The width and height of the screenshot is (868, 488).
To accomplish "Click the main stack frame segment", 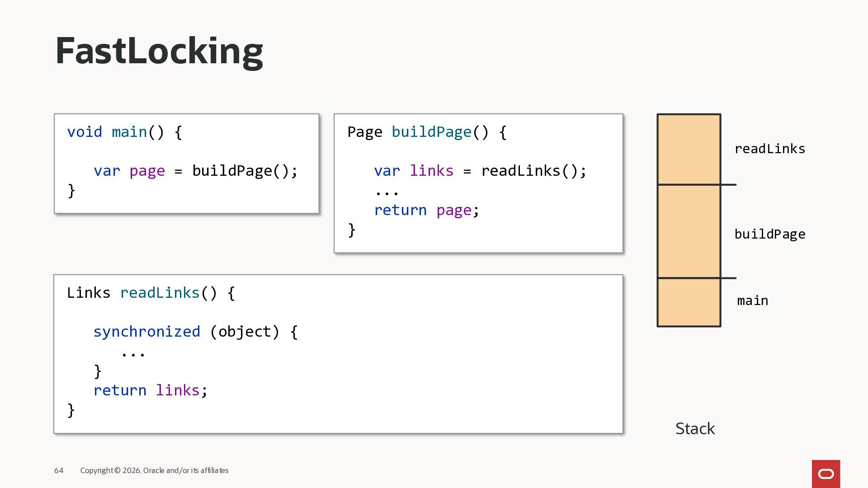I will click(x=689, y=302).
